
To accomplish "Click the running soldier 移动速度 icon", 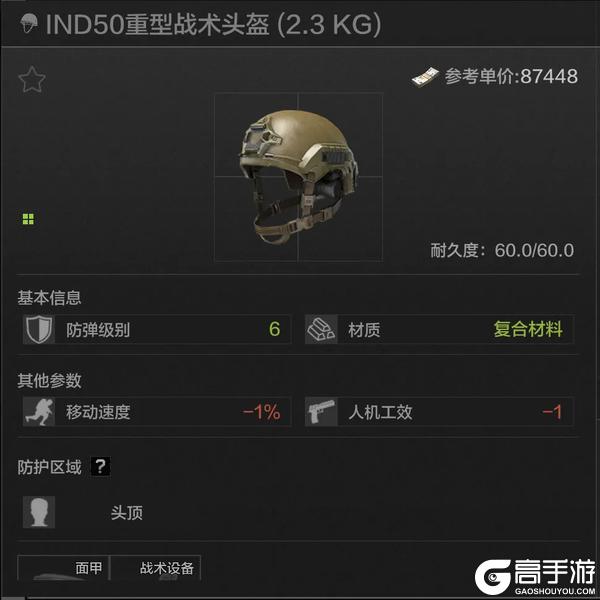I will 39,412.
